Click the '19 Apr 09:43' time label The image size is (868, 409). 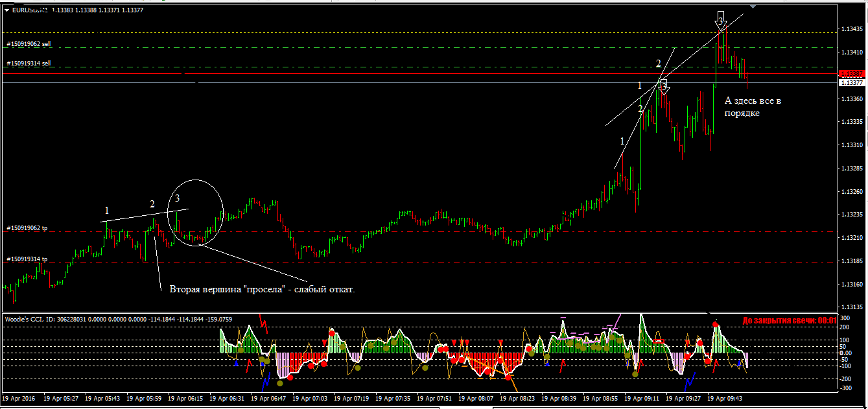(x=724, y=399)
